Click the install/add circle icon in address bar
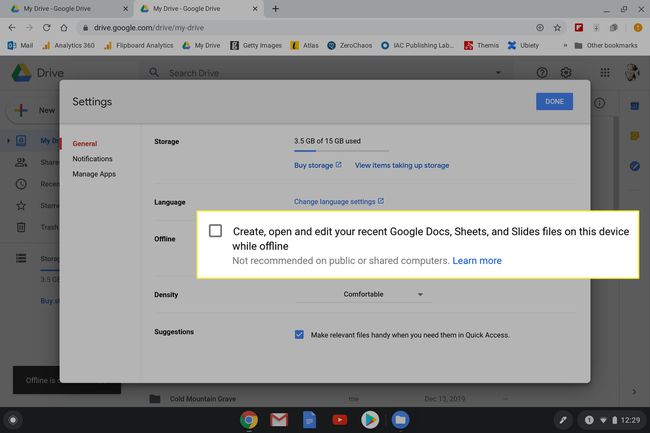The width and height of the screenshot is (650, 433). pyautogui.click(x=540, y=28)
